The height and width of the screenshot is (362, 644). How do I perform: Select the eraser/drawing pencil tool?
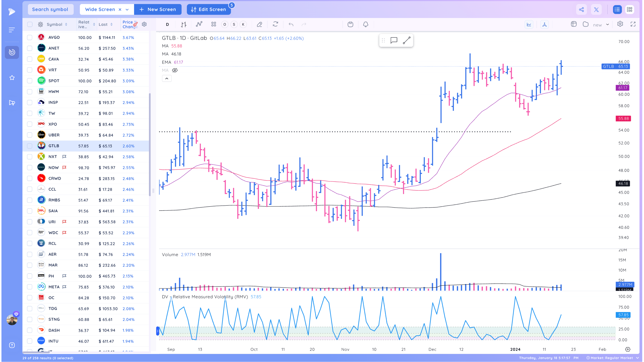(x=260, y=24)
